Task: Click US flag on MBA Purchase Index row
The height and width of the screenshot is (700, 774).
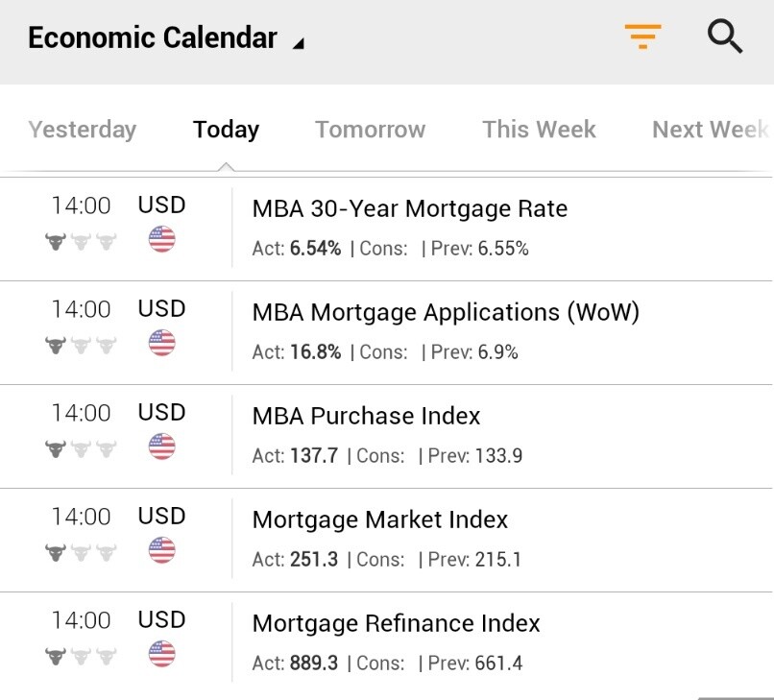Action: [x=162, y=447]
